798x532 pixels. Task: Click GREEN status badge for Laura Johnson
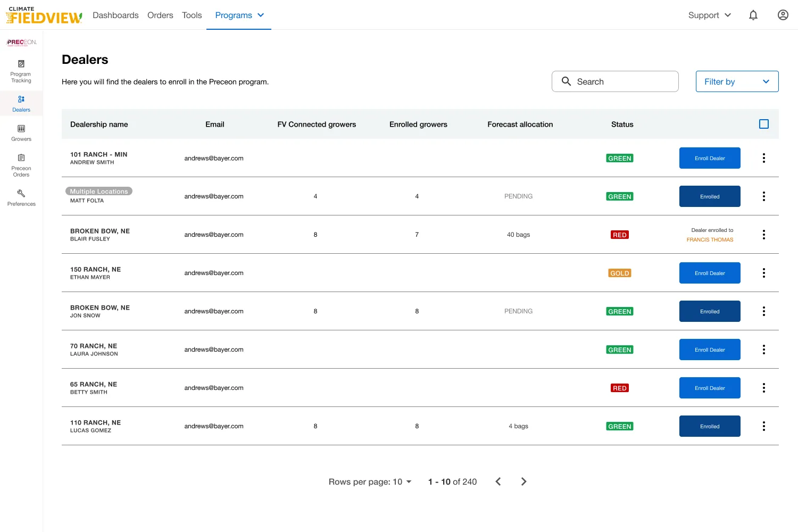[x=620, y=350]
